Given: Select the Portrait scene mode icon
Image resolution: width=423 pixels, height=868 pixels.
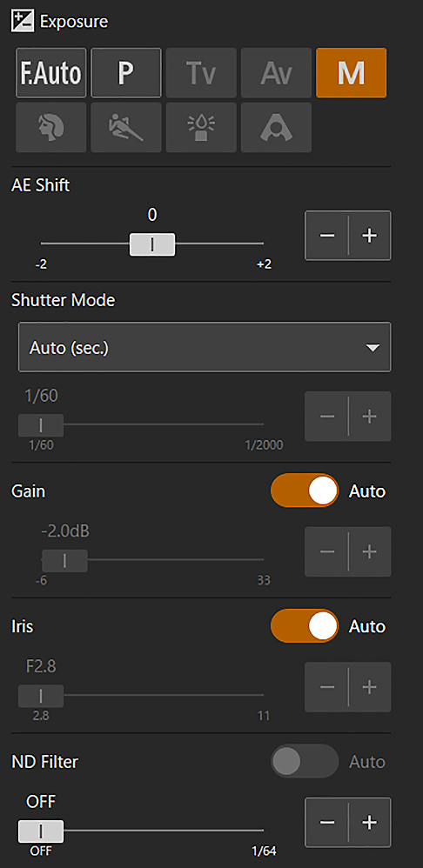Looking at the screenshot, I should point(51,127).
